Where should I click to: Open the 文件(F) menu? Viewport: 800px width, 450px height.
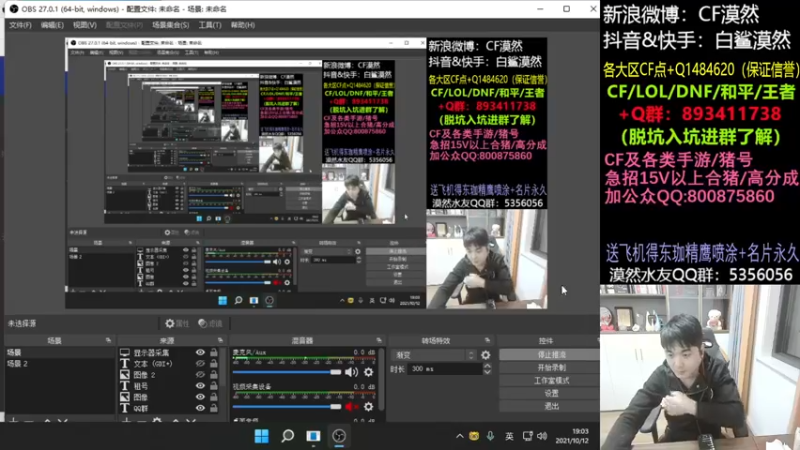20,25
